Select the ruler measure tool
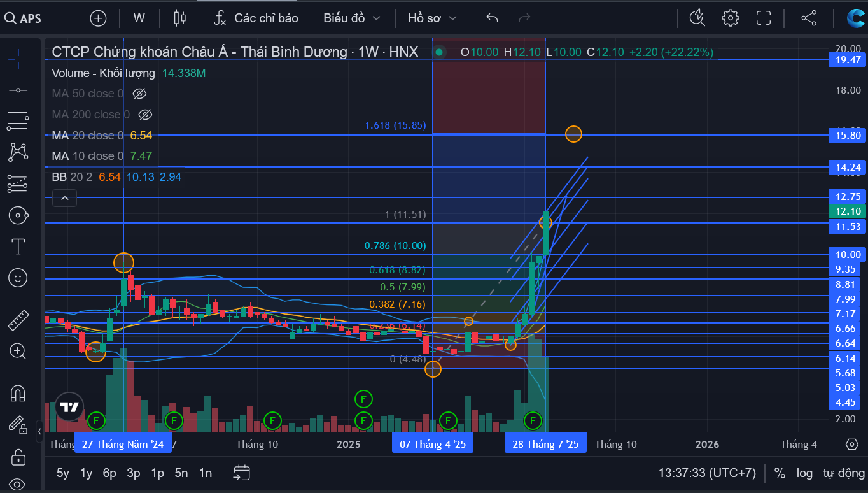The height and width of the screenshot is (493, 868). (x=18, y=320)
